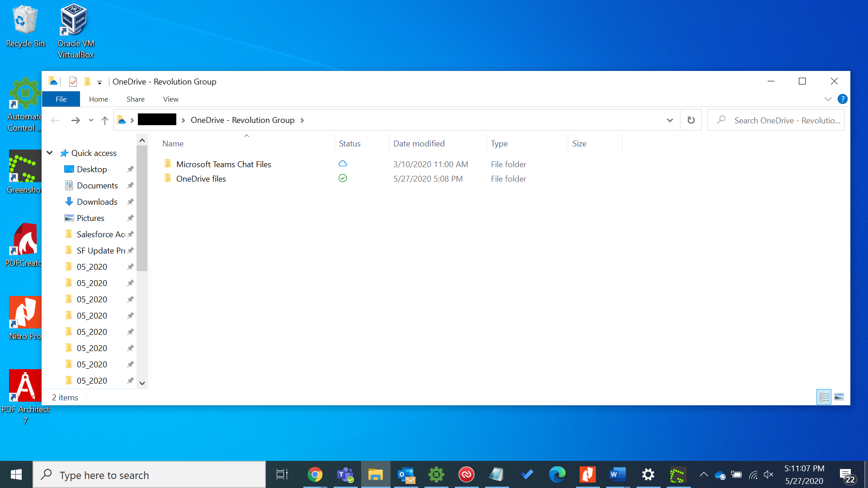The width and height of the screenshot is (868, 488).
Task: Select the Microsoft Teams Chat Files folder
Action: coord(224,164)
